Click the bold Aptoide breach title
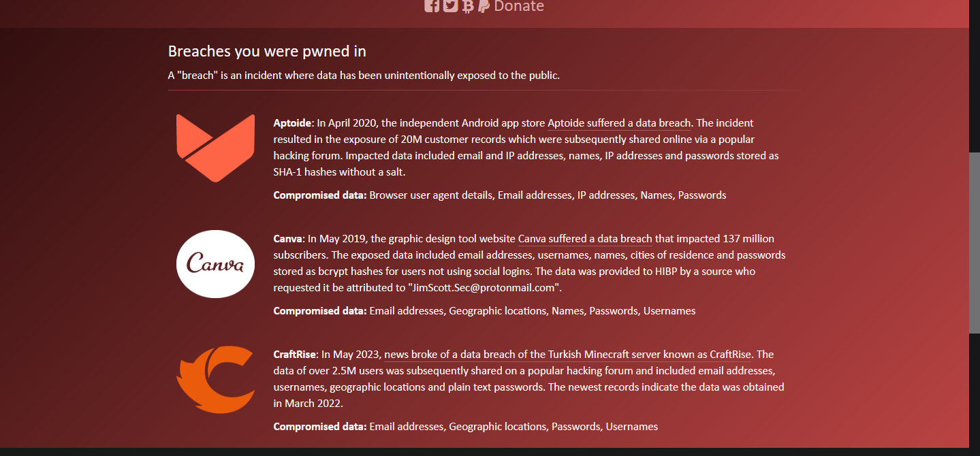 pyautogui.click(x=292, y=123)
